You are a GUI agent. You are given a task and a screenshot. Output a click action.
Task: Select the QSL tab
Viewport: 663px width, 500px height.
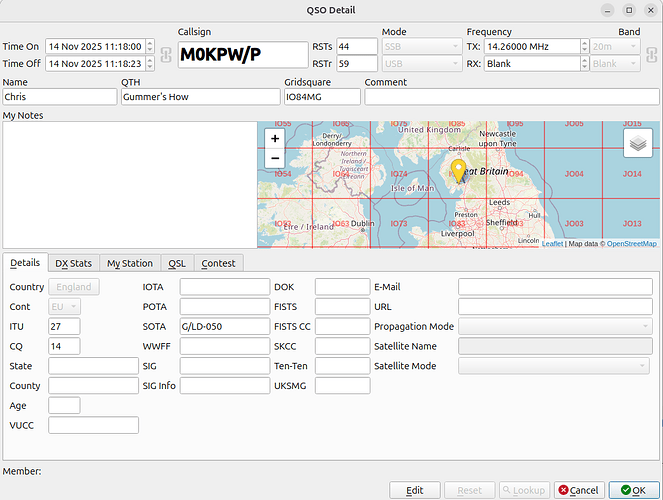pos(176,263)
